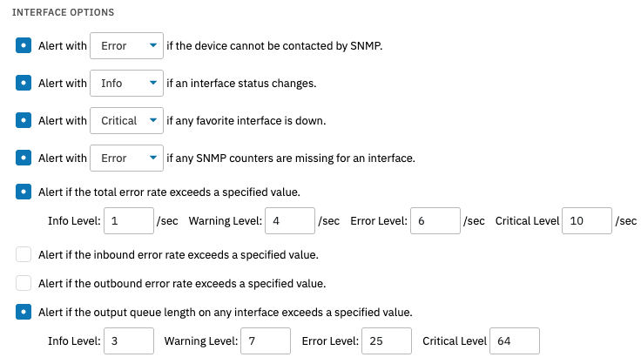Image resolution: width=641 pixels, height=364 pixels.
Task: Expand the Critical severity dropdown for favorite interface
Action: pos(126,121)
